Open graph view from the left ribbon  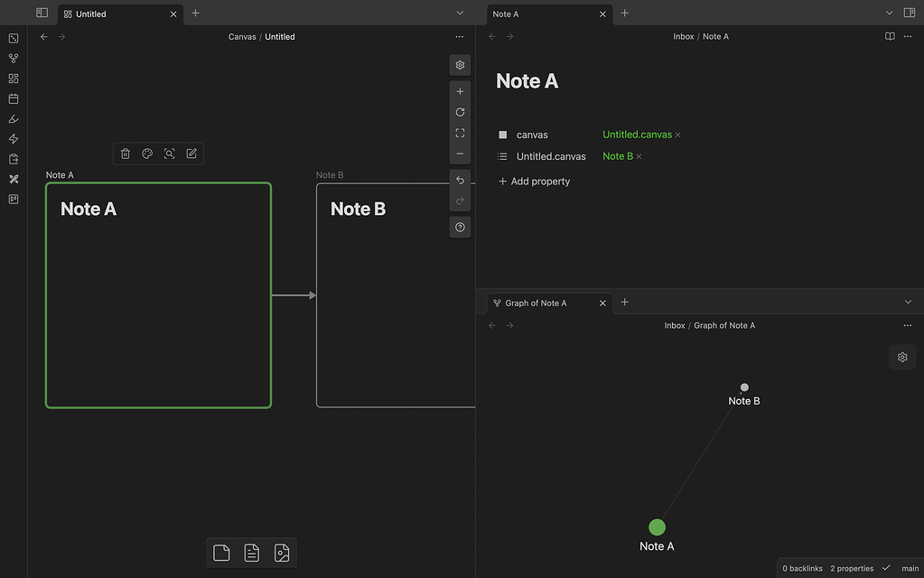coord(13,58)
